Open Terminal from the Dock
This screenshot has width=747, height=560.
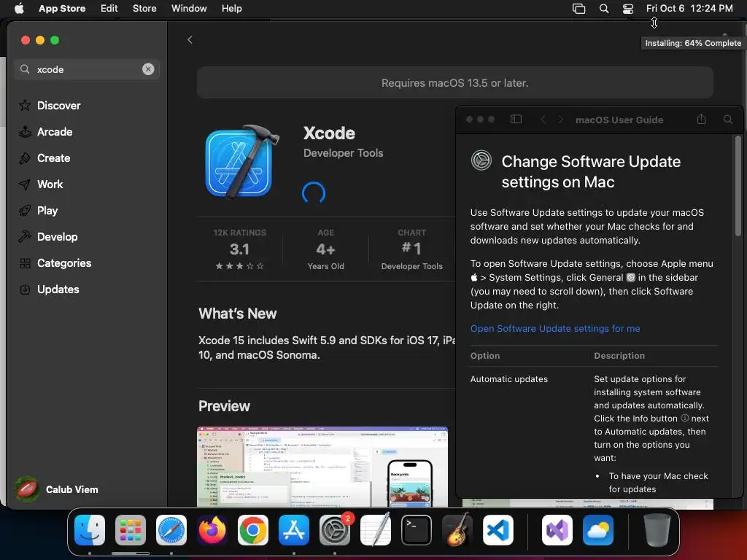pos(417,530)
